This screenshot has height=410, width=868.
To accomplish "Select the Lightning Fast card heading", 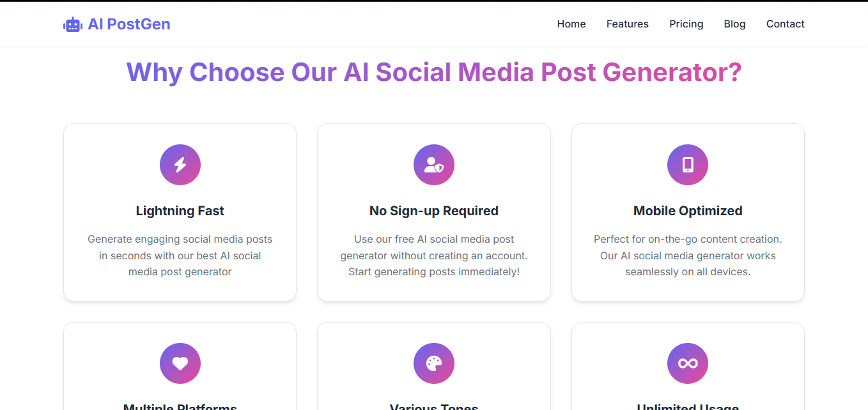I will coord(180,211).
